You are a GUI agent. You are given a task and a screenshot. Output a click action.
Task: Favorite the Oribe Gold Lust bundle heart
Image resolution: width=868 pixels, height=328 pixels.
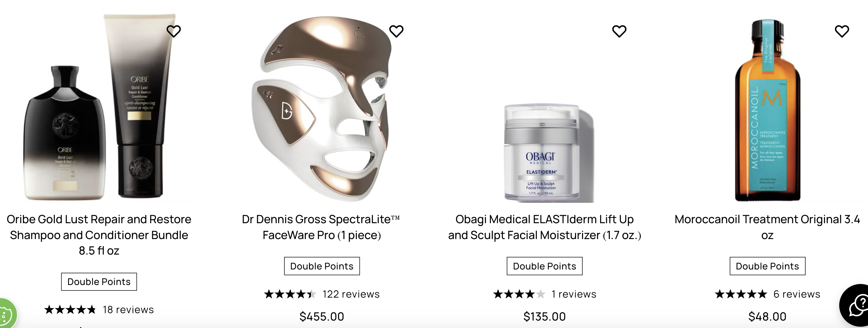[174, 31]
